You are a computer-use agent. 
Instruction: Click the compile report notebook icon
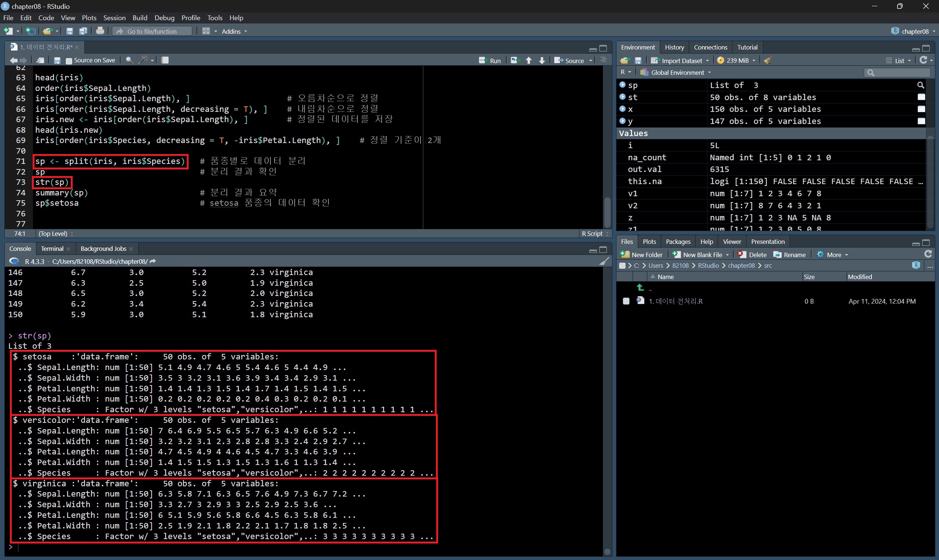point(165,60)
